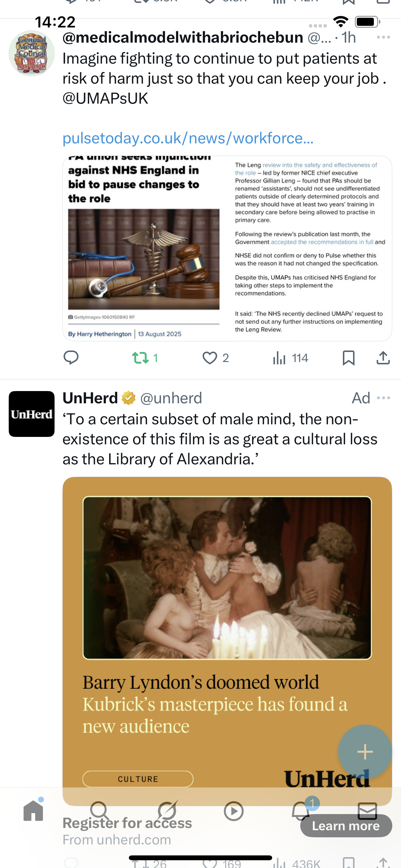
Task: Open the Search tab
Action: 100,811
